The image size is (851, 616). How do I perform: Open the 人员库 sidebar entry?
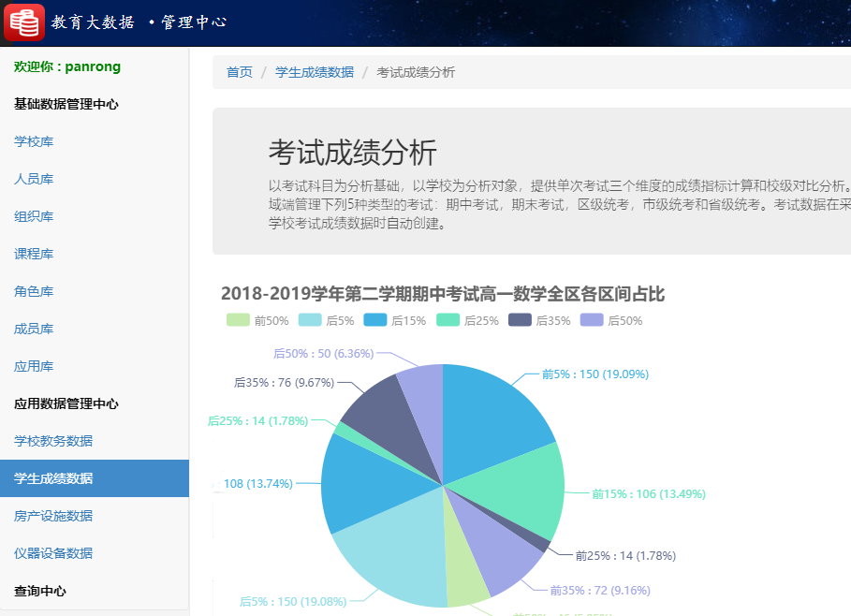point(34,179)
